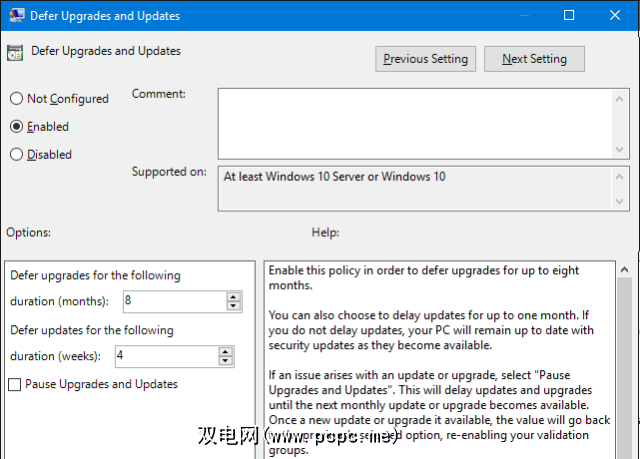The width and height of the screenshot is (640, 459).
Task: Click the setting icon beside Defer Upgrades heading
Action: click(x=15, y=52)
